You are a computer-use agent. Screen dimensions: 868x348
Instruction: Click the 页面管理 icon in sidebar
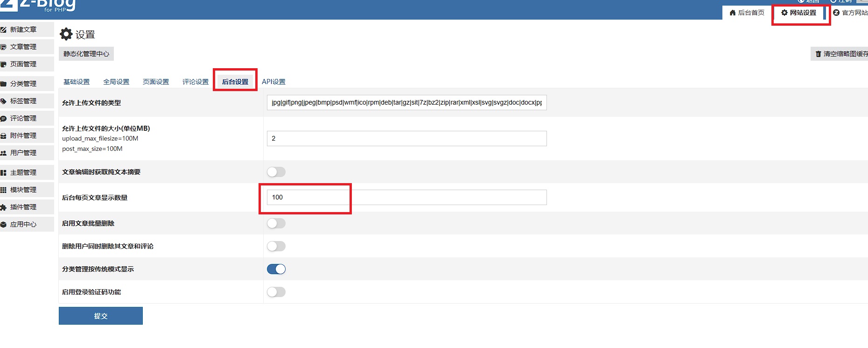click(x=3, y=64)
